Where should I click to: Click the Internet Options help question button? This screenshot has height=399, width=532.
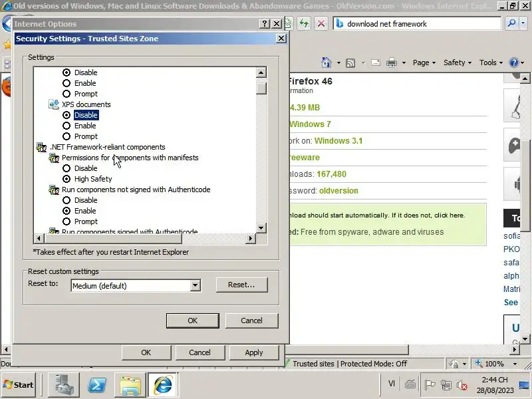[264, 23]
